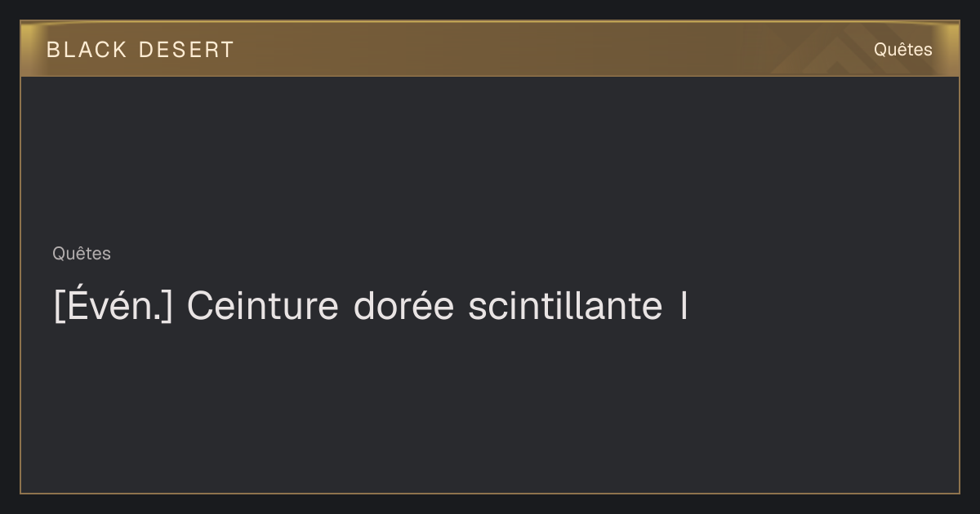The height and width of the screenshot is (514, 980).
Task: Click the dark panel below the title
Action: (x=490, y=408)
